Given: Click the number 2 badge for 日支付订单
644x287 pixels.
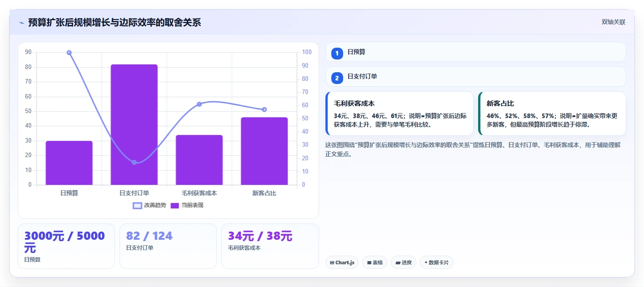Looking at the screenshot, I should [x=337, y=78].
